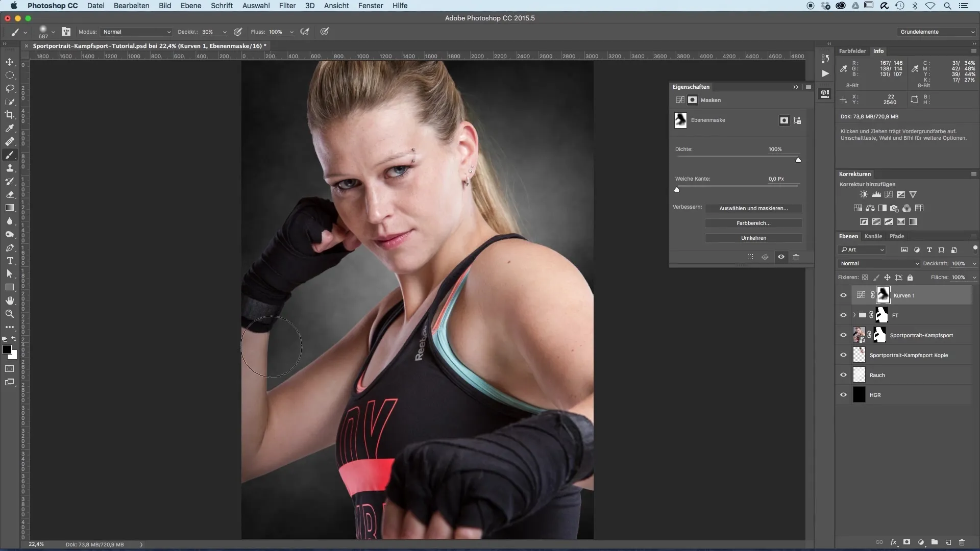The width and height of the screenshot is (980, 551).
Task: Open layer styles fx menu
Action: click(x=894, y=542)
